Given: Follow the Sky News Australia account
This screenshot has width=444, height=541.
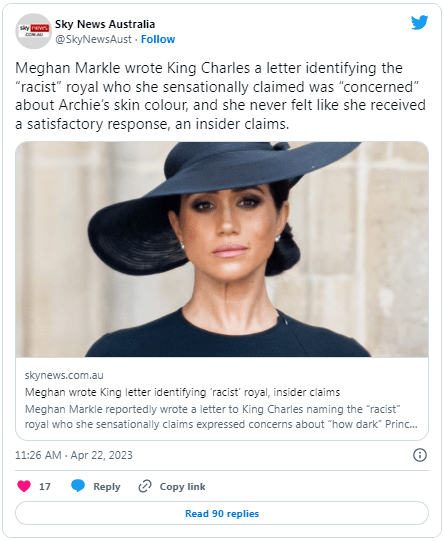Looking at the screenshot, I should (x=158, y=39).
